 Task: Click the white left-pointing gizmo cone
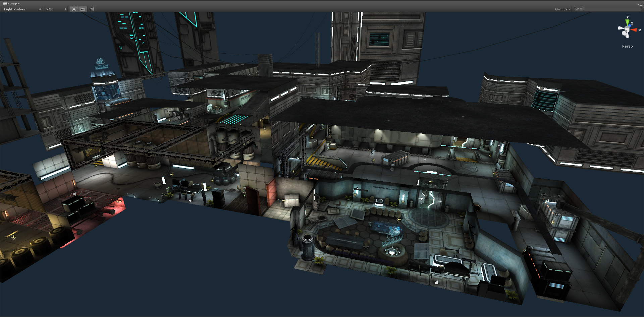(621, 28)
